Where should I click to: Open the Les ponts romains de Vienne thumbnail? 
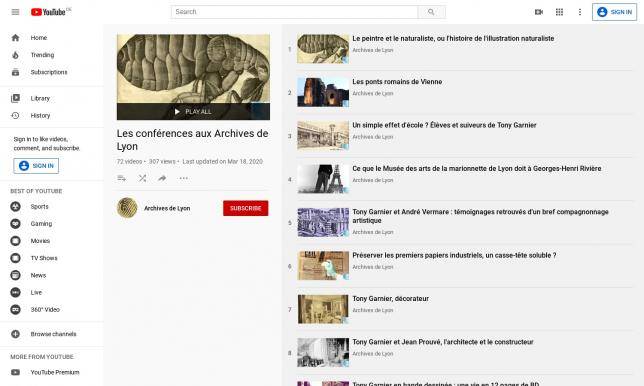point(323,92)
